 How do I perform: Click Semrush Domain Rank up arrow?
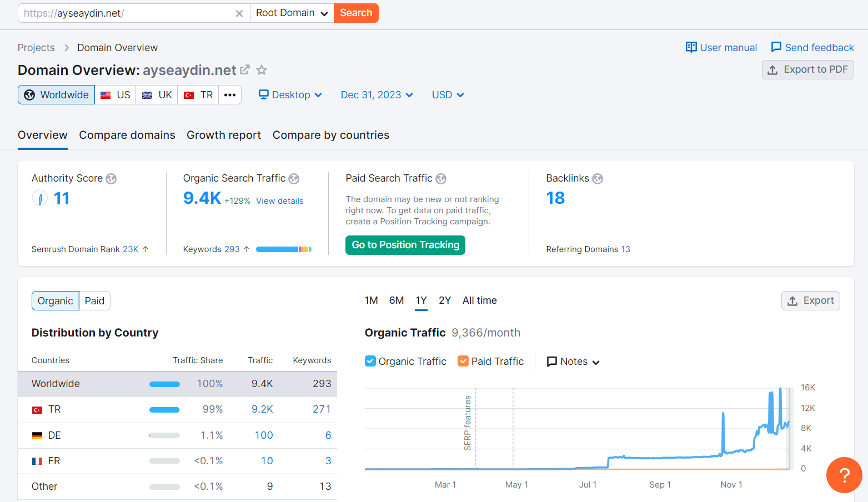[x=145, y=249]
